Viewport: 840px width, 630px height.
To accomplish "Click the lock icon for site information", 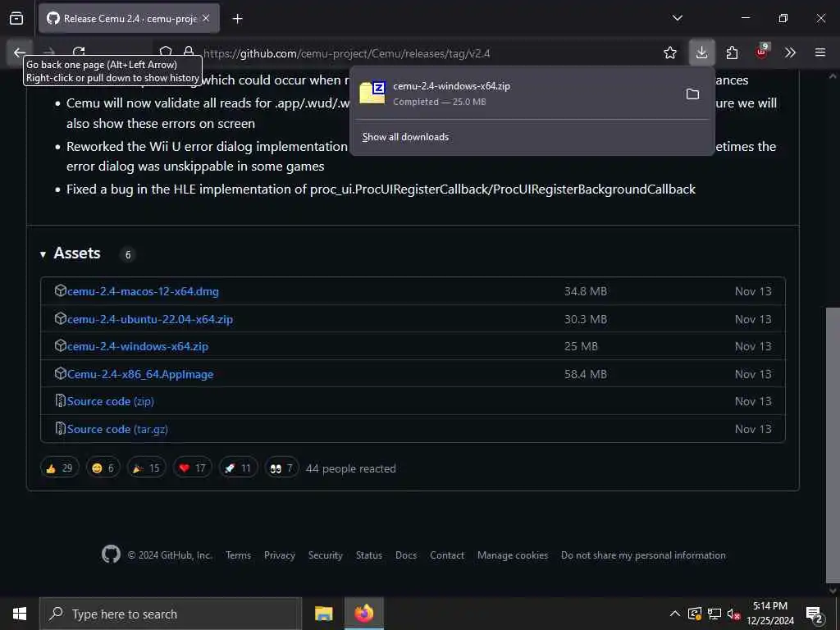I will click(x=189, y=52).
